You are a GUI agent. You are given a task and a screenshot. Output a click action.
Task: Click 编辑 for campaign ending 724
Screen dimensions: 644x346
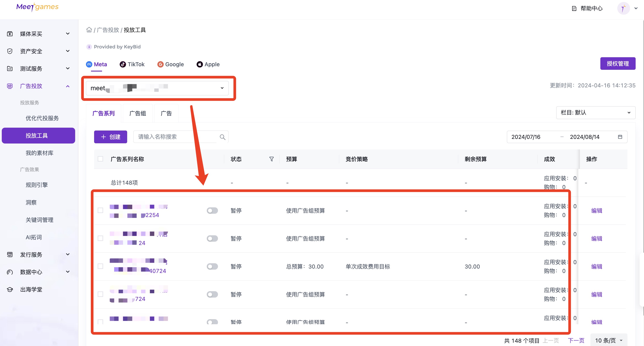[596, 294]
